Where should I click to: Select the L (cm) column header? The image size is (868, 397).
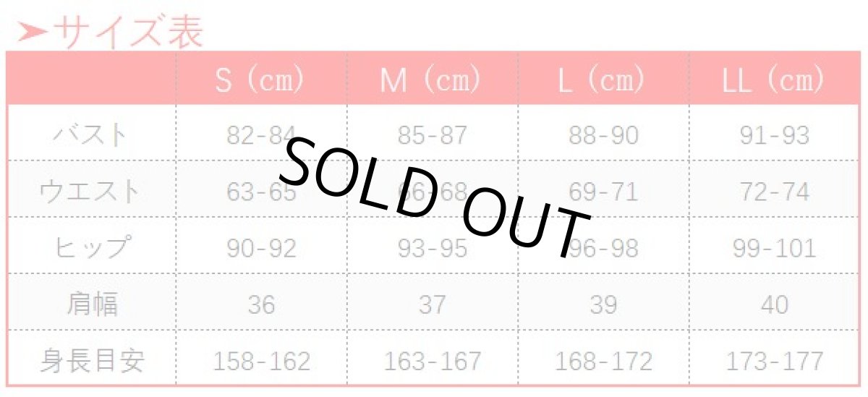602,80
